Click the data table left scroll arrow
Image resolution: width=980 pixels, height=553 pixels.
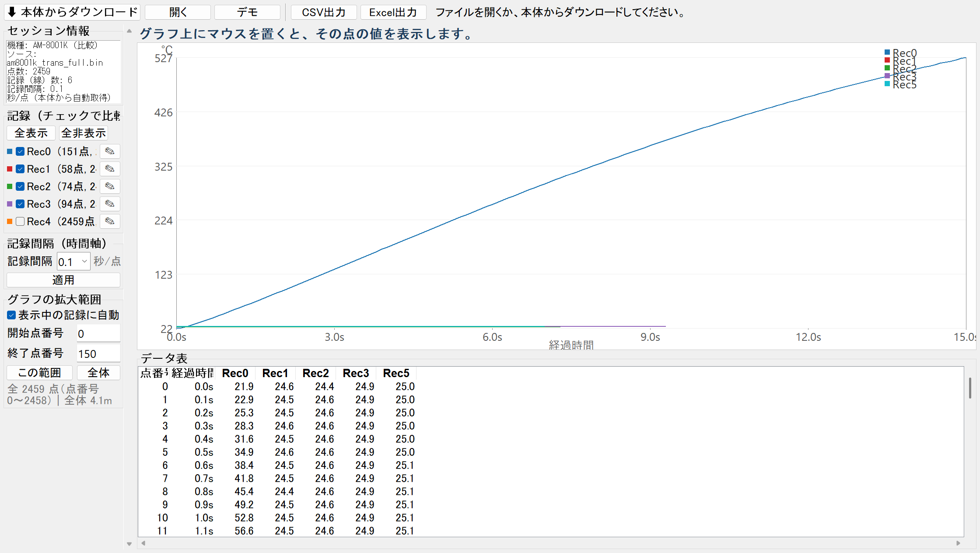click(x=143, y=543)
